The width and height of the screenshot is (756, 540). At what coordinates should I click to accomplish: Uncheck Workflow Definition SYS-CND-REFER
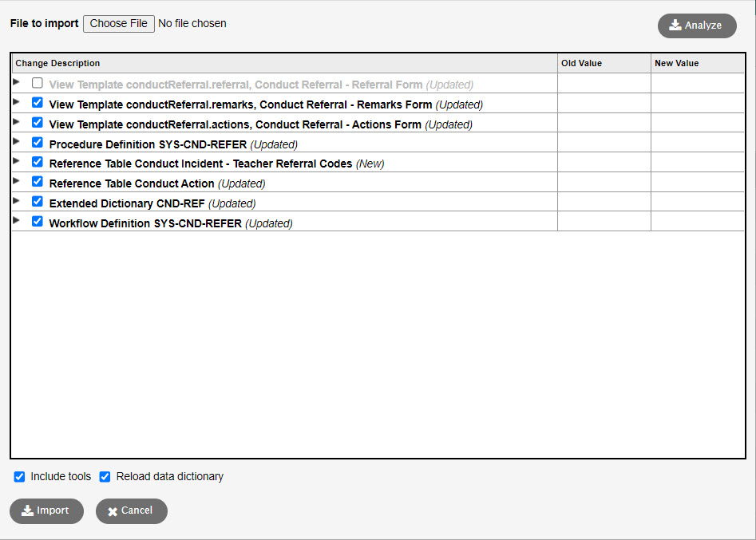tap(37, 221)
